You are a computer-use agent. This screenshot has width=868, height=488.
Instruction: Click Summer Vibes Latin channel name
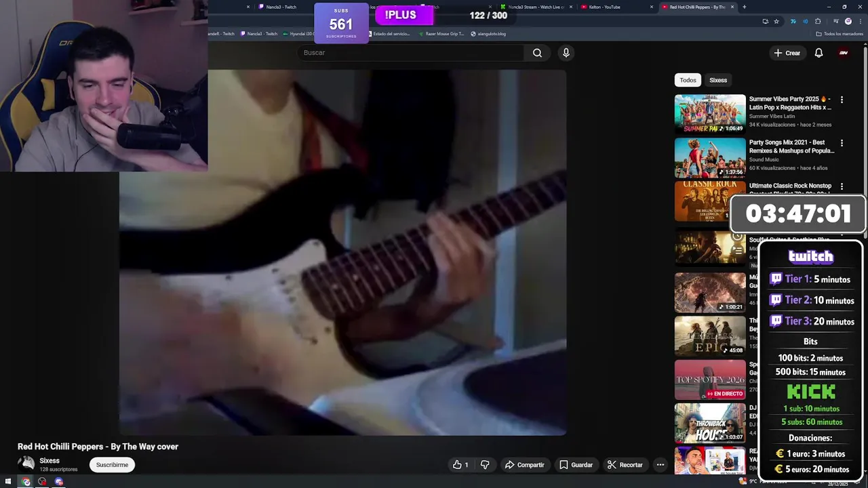[x=773, y=117]
